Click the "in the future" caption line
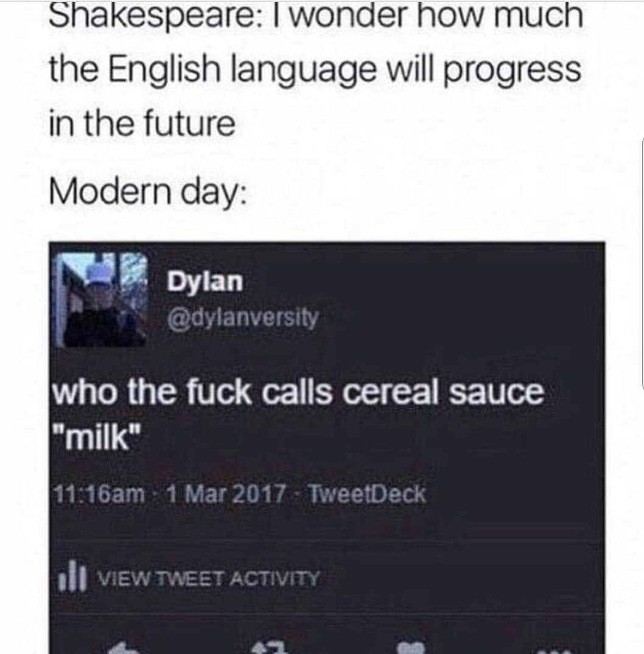Screen dimensions: 644x654 point(142,123)
